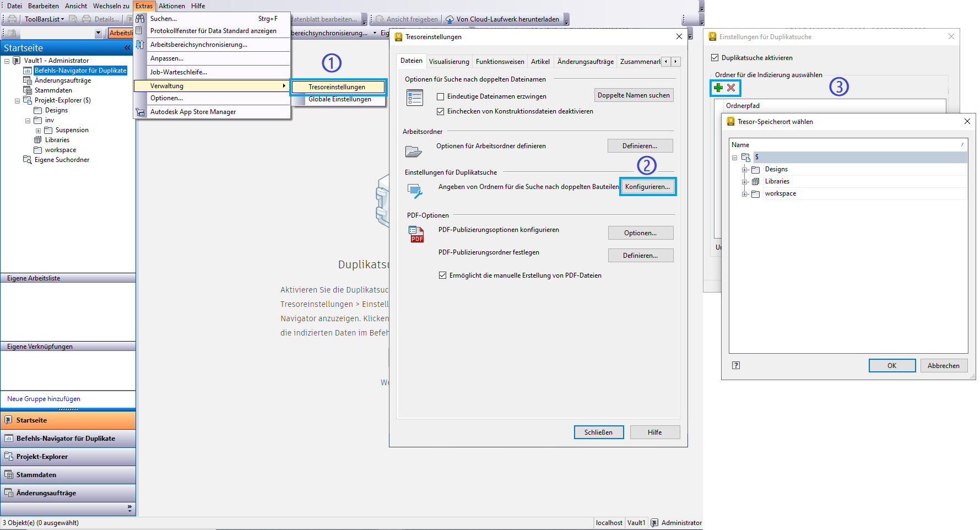Open the Artikel tab
The height and width of the screenshot is (530, 980).
540,62
